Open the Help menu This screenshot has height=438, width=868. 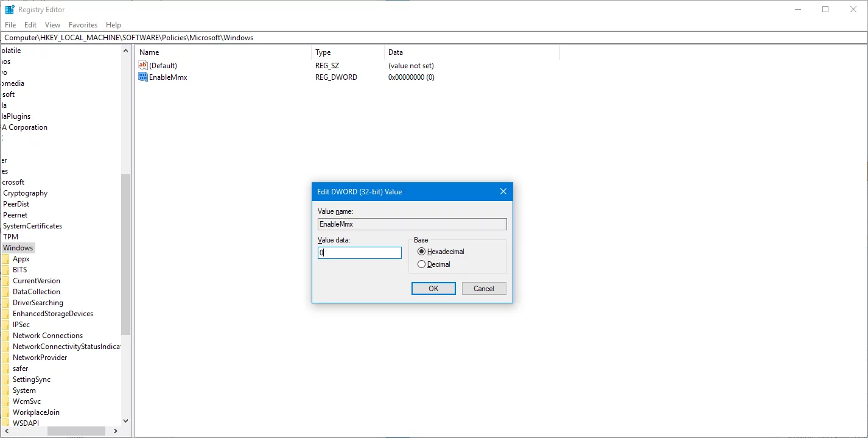113,25
